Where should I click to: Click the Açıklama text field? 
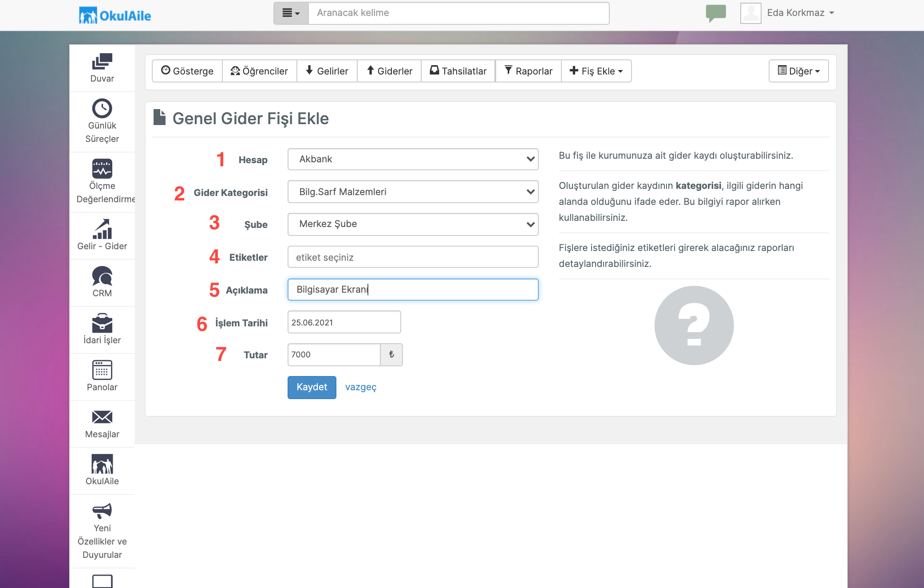(413, 290)
